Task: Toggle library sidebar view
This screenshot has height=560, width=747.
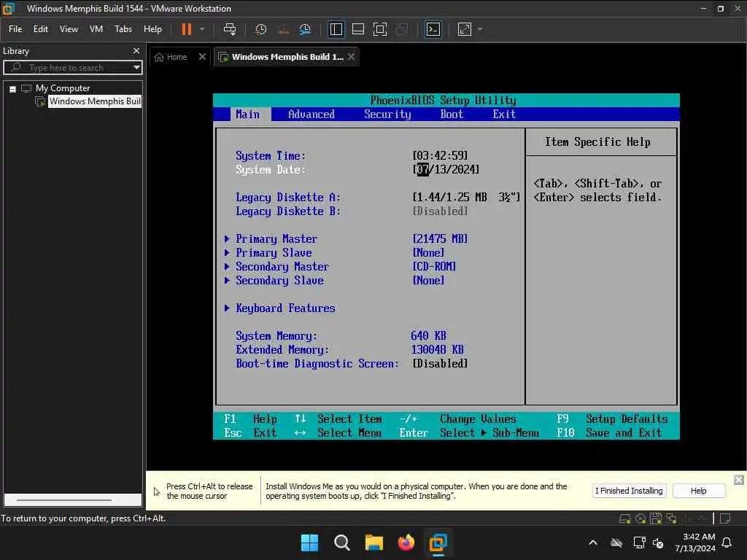Action: pos(336,29)
